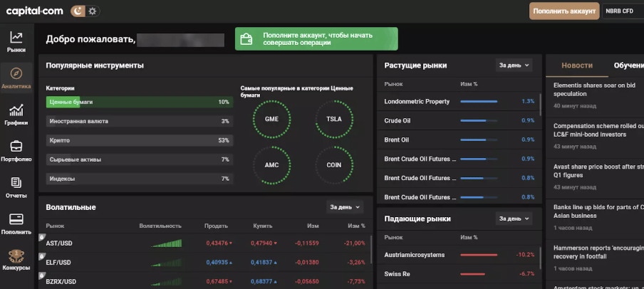644x289 pixels.
Task: Select the AST/USD market name
Action: point(59,243)
